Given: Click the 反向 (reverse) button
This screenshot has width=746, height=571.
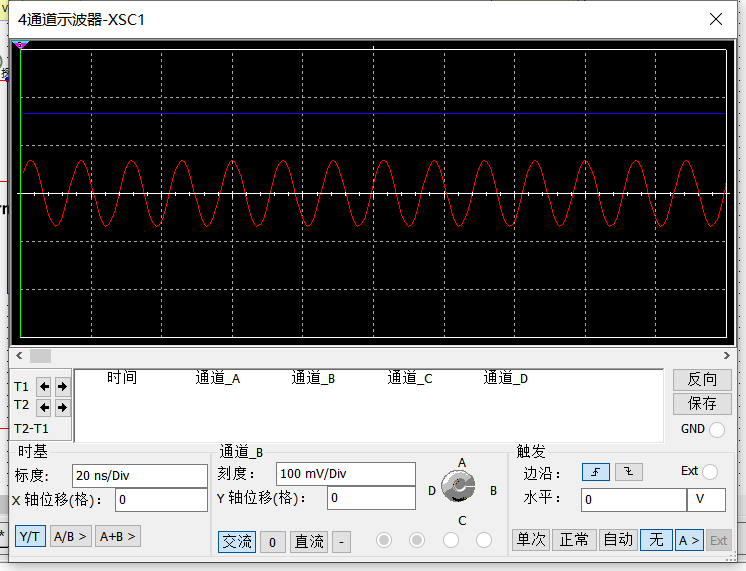Looking at the screenshot, I should click(702, 379).
